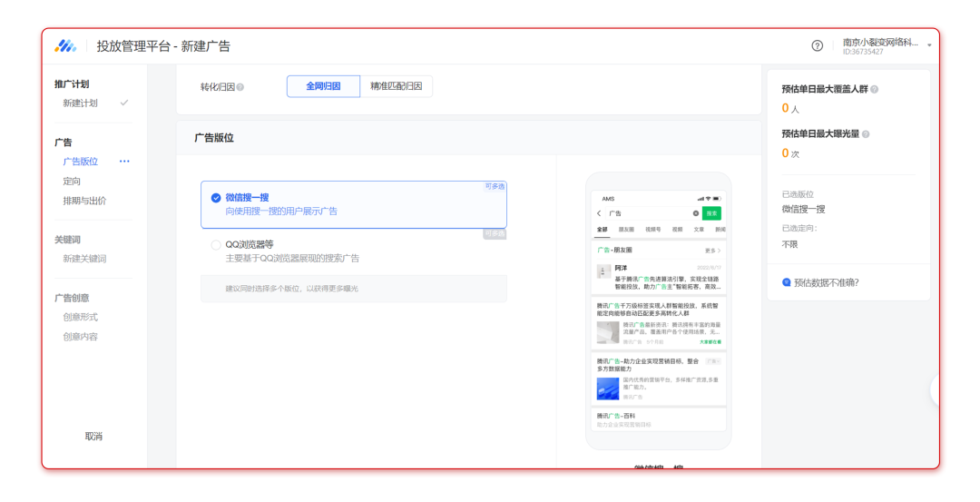Open help via the question mark icon
980x502 pixels.
pyautogui.click(x=817, y=45)
